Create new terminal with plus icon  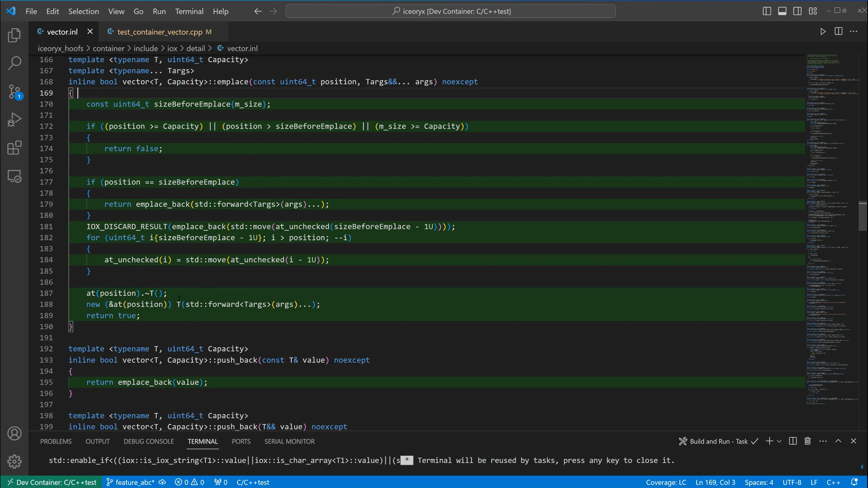(x=769, y=441)
